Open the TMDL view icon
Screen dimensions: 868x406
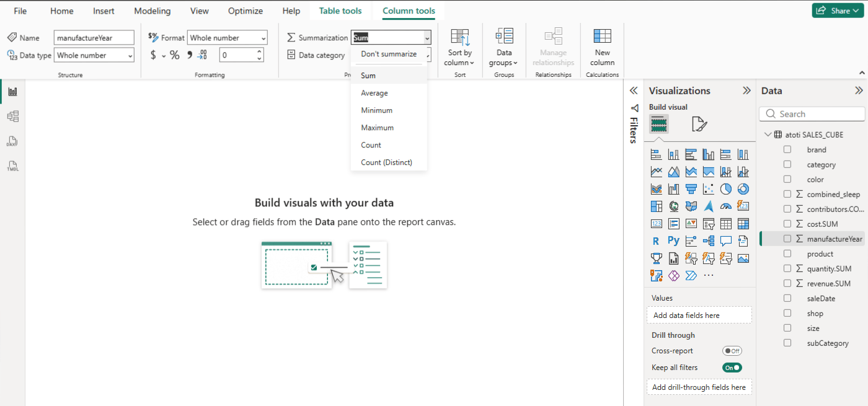click(x=12, y=166)
